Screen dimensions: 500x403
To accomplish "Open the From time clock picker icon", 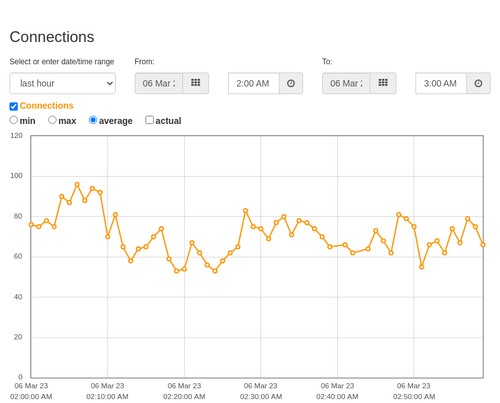I will [291, 83].
